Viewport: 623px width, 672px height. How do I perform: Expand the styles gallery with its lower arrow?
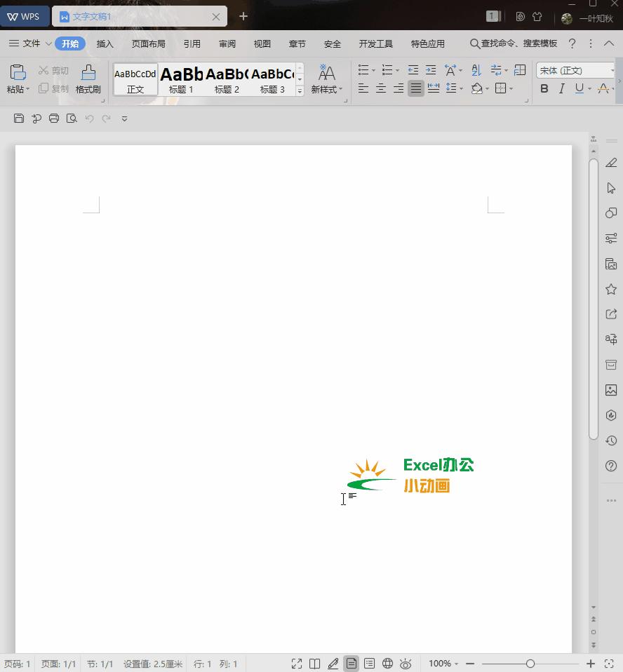(300, 89)
